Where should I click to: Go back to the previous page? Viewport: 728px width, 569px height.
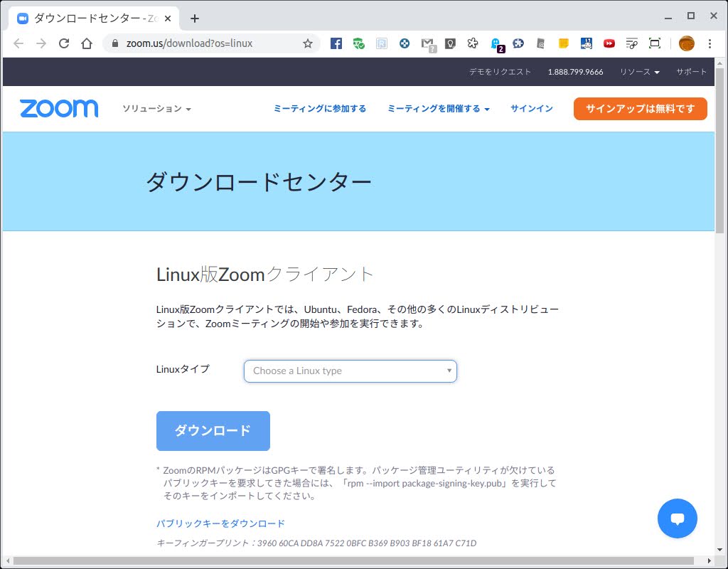18,43
